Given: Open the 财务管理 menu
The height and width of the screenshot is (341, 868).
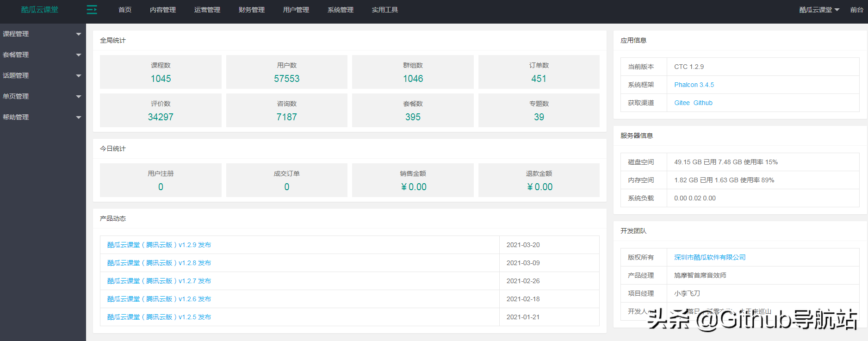Looking at the screenshot, I should [252, 10].
